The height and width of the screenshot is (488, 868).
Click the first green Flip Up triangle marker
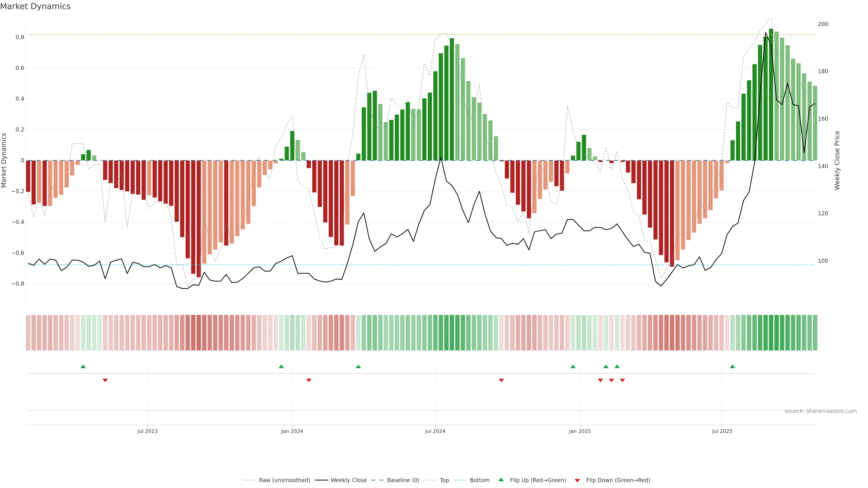[83, 366]
